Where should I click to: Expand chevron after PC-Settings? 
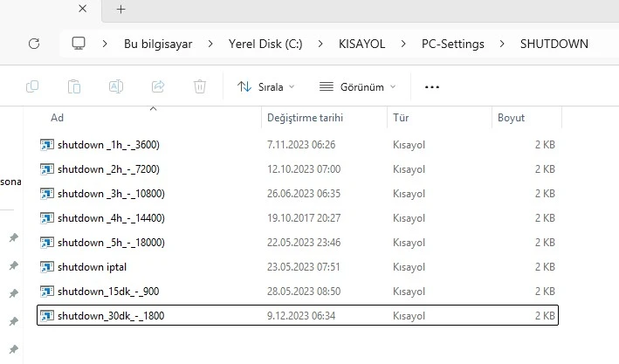[502, 44]
